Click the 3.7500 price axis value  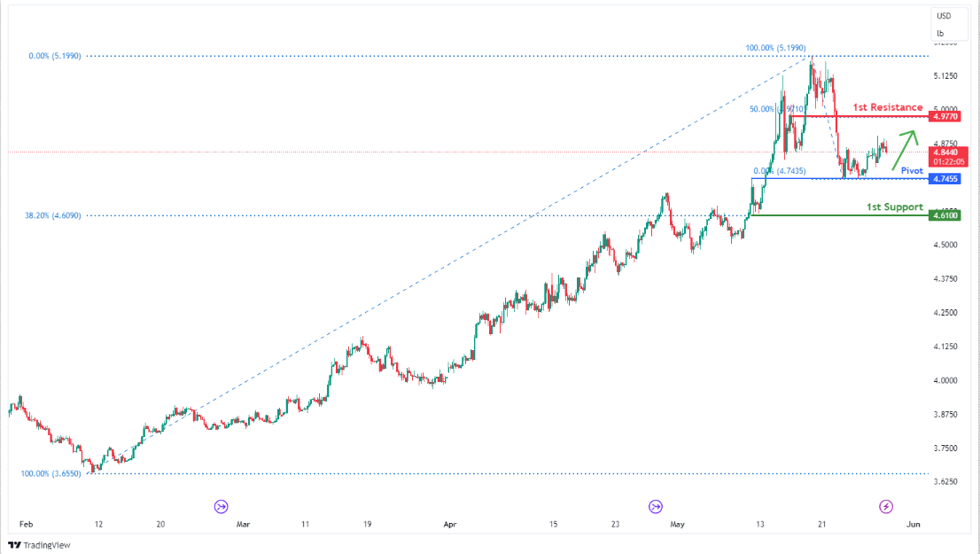click(x=945, y=448)
